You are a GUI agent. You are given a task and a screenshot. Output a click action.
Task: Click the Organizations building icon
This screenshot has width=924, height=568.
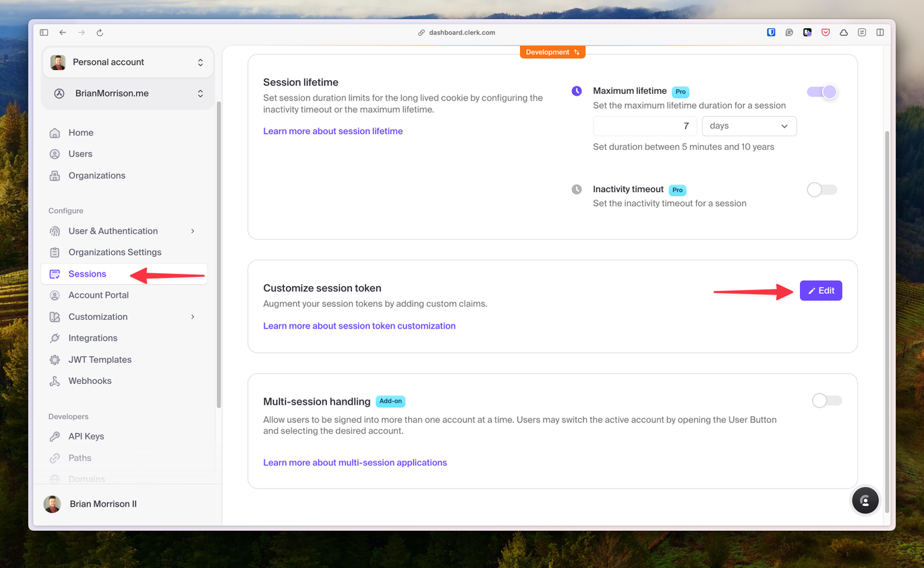coord(55,175)
